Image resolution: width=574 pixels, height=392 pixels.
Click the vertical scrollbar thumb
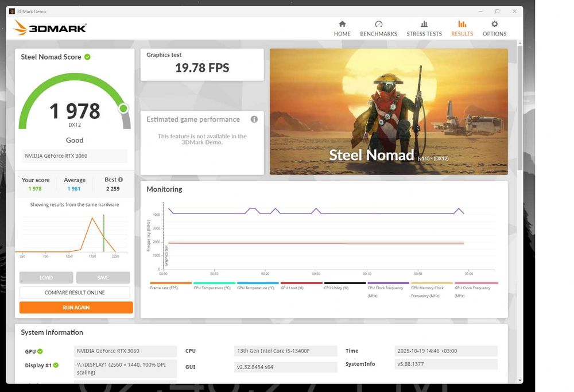pyautogui.click(x=520, y=107)
